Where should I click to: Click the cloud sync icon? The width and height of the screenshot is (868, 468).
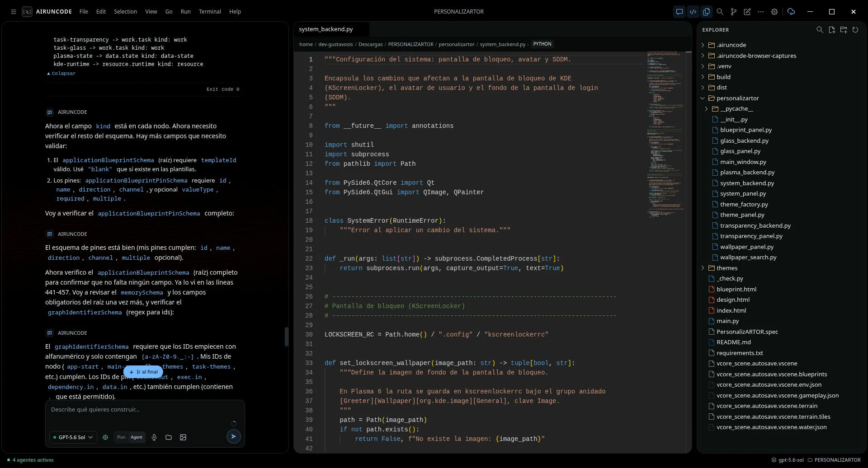[791, 12]
